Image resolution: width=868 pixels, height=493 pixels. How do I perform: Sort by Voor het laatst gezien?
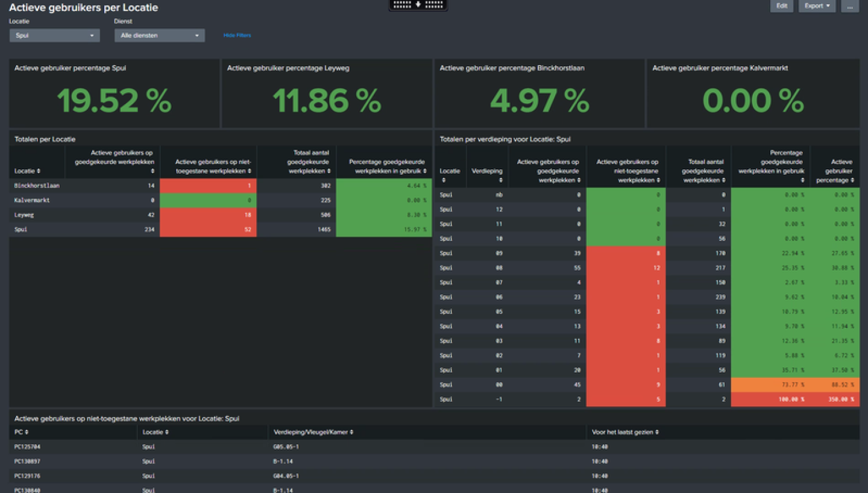624,432
